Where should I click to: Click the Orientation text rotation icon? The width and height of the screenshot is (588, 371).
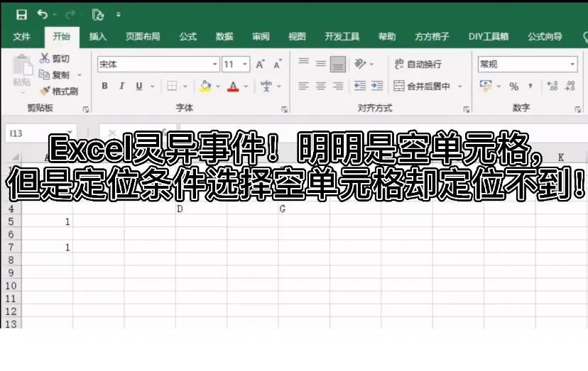[x=360, y=64]
